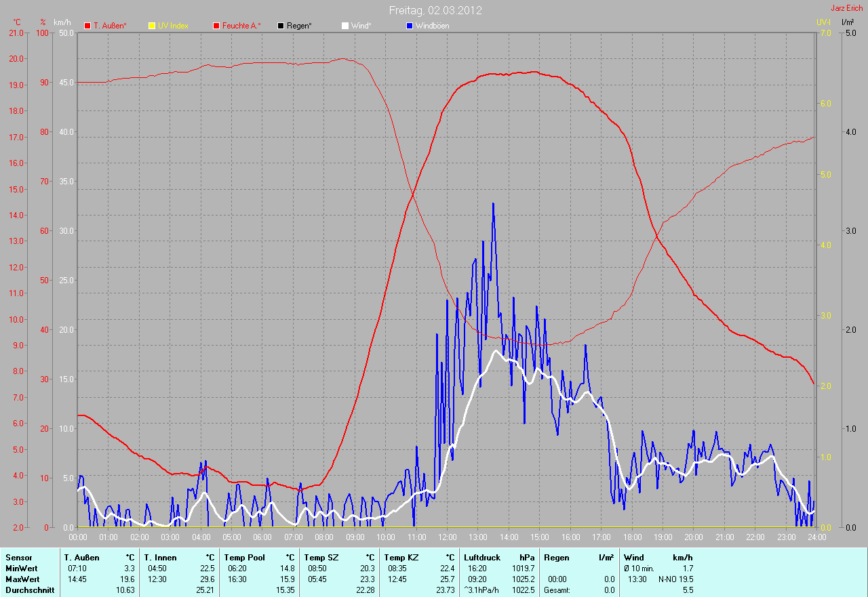Viewport: 868px width, 597px height.
Task: Click the yellow UV Index legend swatch
Action: tap(152, 26)
